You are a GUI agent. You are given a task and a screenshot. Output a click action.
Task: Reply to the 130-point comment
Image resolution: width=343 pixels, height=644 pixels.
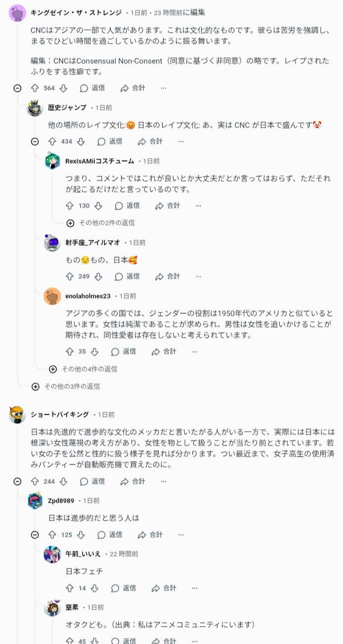(127, 206)
